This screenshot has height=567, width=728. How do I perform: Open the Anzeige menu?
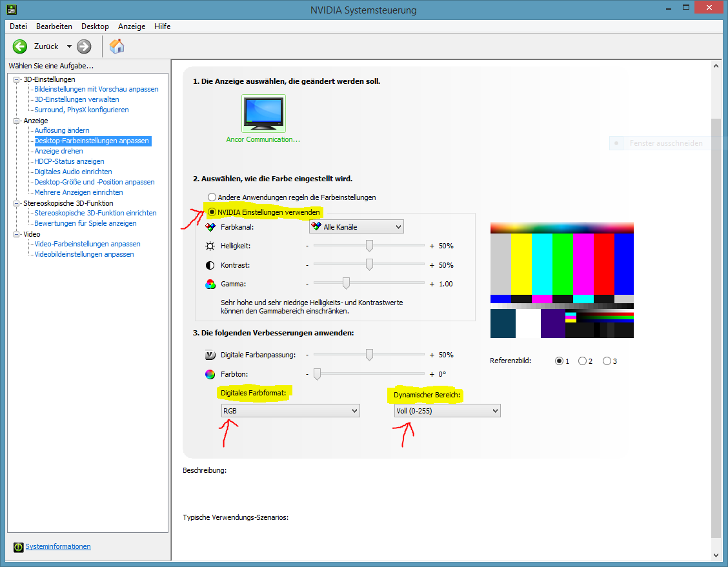132,26
